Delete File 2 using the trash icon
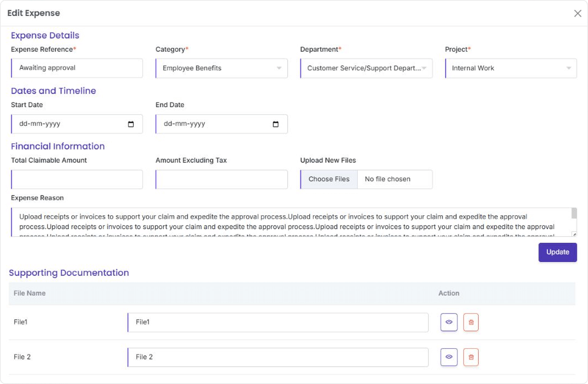The image size is (588, 384). [x=471, y=357]
